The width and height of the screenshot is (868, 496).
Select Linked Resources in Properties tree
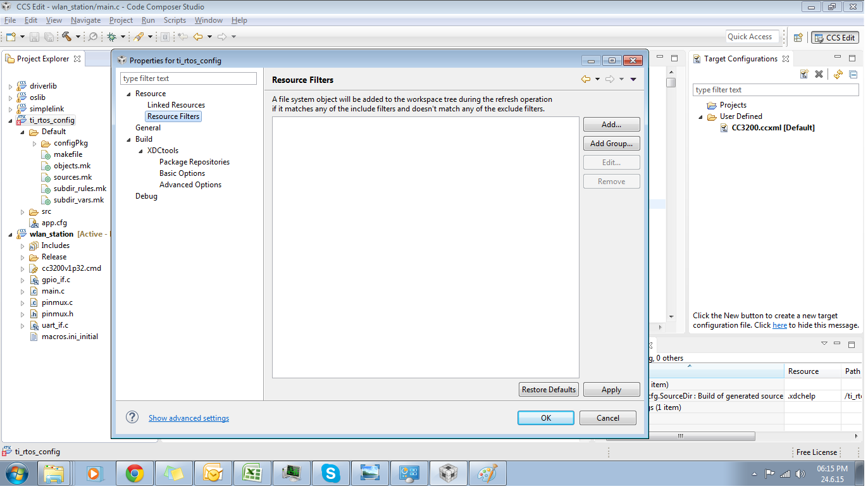[x=176, y=105]
